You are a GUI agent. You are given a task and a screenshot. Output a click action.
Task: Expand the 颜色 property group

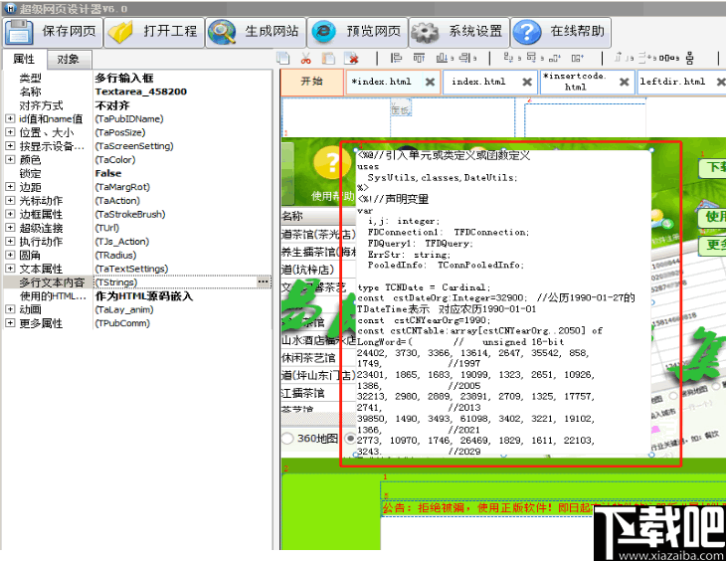pyautogui.click(x=10, y=160)
